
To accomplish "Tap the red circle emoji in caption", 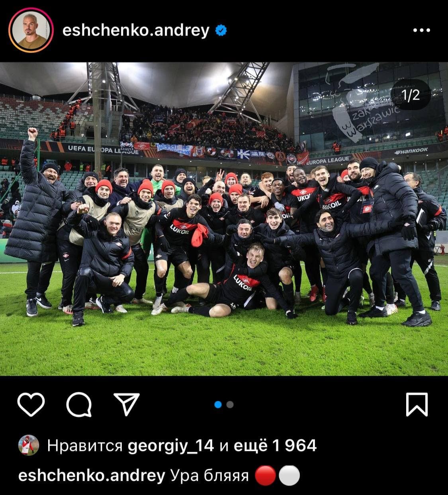I will click(265, 476).
